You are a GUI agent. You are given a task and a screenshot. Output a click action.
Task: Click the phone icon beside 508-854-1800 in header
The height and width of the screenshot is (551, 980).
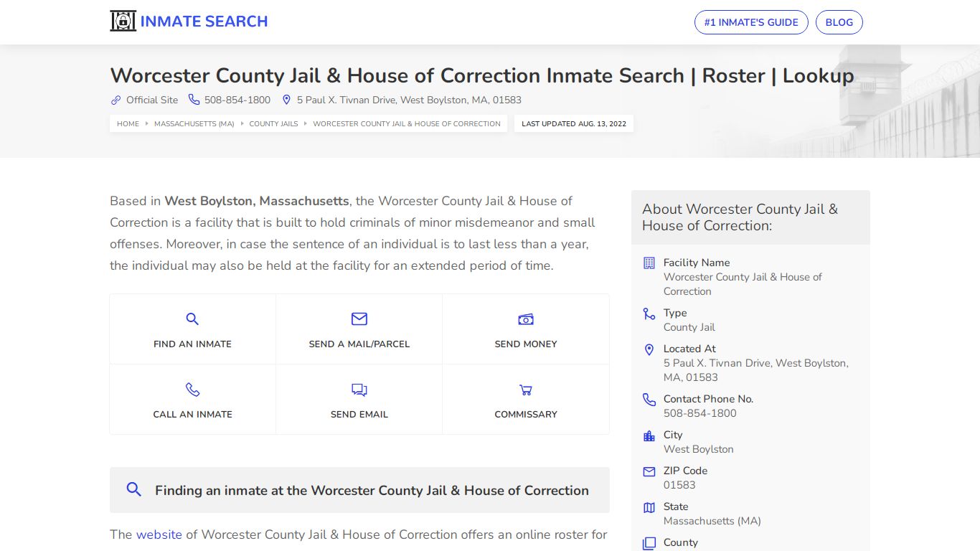coord(194,100)
